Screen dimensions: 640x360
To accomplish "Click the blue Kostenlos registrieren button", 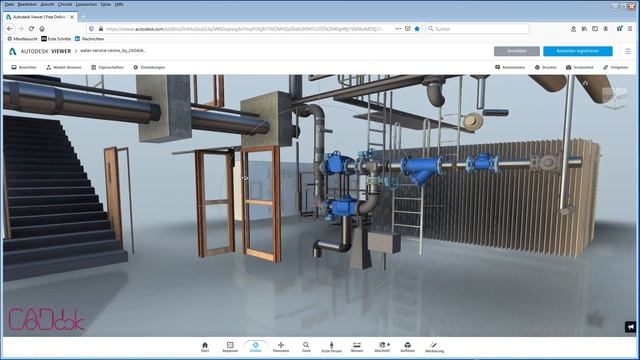I will pos(578,51).
